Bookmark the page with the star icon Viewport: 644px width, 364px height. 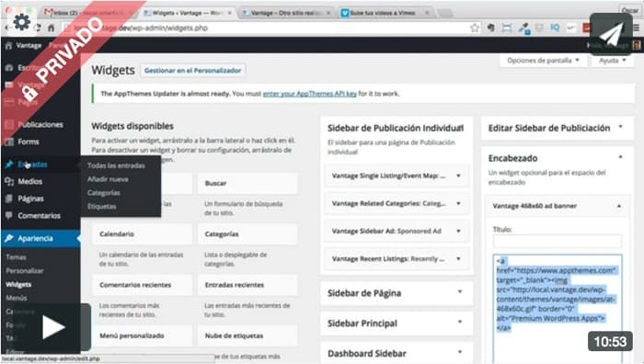[x=475, y=28]
